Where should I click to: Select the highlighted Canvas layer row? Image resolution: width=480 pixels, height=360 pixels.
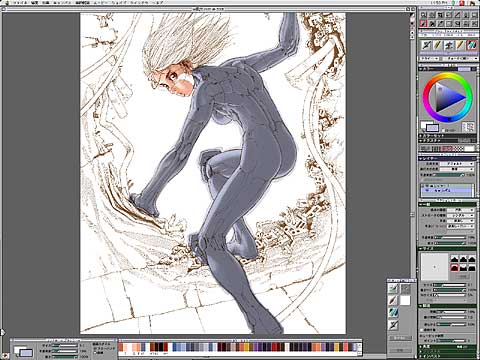447,190
